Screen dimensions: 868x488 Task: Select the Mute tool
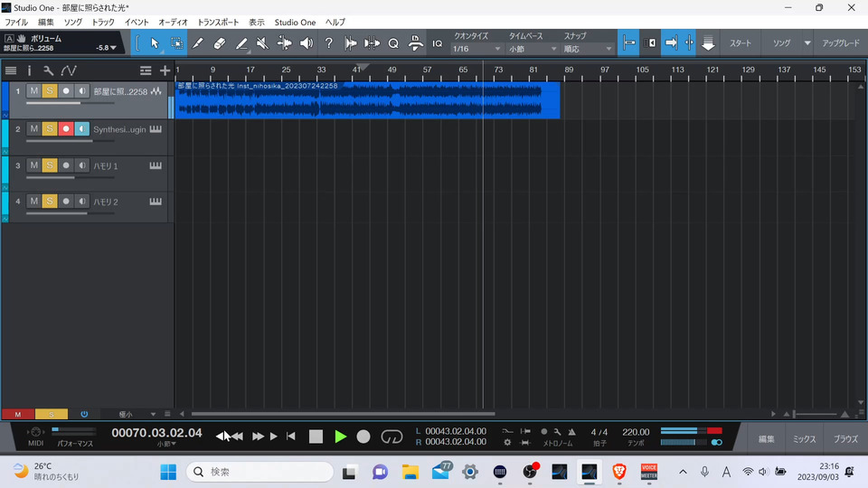click(x=263, y=43)
